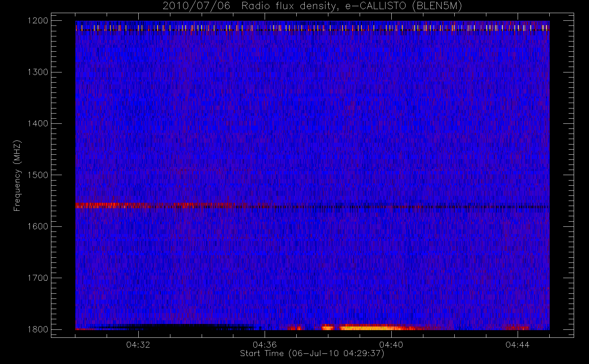Click the 04:40 time axis label
The width and height of the screenshot is (589, 364).
pyautogui.click(x=391, y=345)
